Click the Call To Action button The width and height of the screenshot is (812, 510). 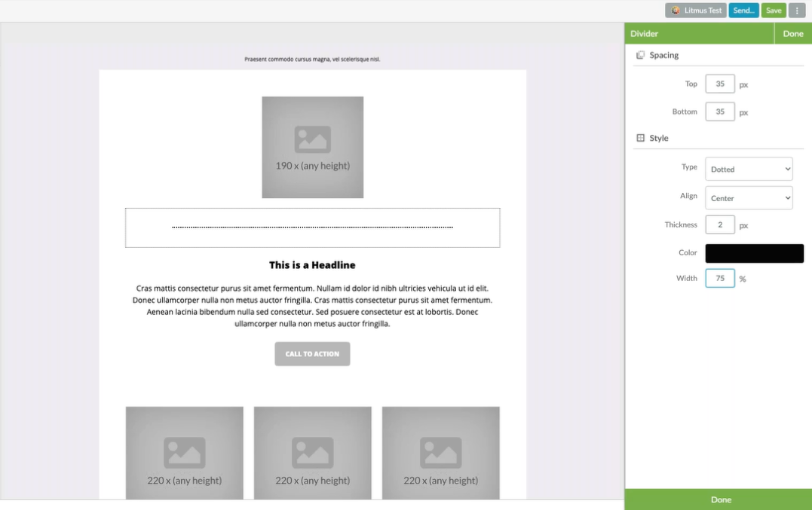coord(312,354)
